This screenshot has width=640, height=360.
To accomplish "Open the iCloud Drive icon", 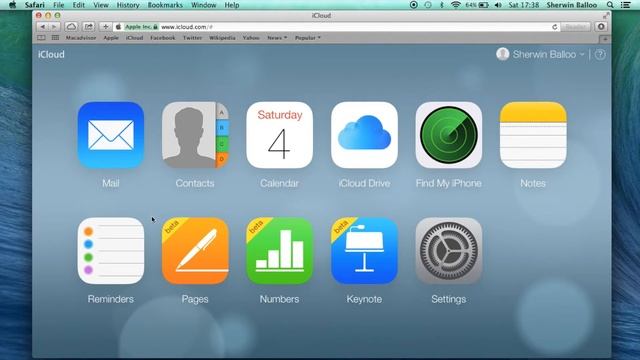I will click(x=364, y=135).
